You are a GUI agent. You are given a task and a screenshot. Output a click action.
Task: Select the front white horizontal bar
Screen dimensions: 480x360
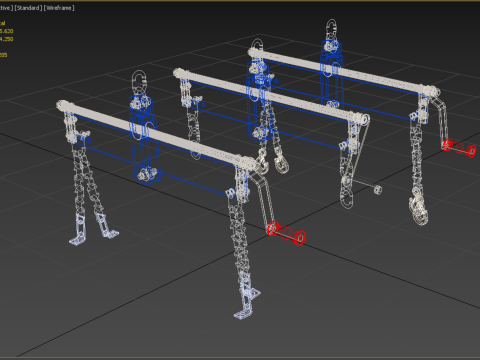[x=157, y=135]
